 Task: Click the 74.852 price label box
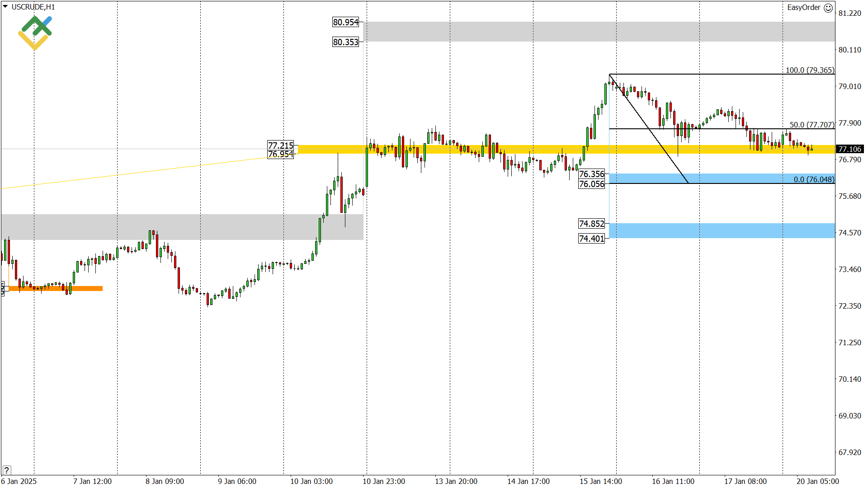(x=591, y=224)
